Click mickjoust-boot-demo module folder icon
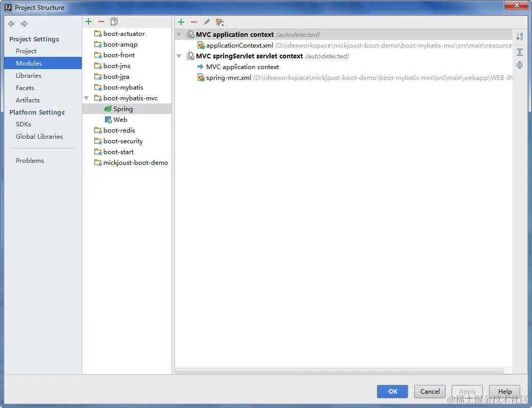The image size is (532, 408). tap(98, 163)
